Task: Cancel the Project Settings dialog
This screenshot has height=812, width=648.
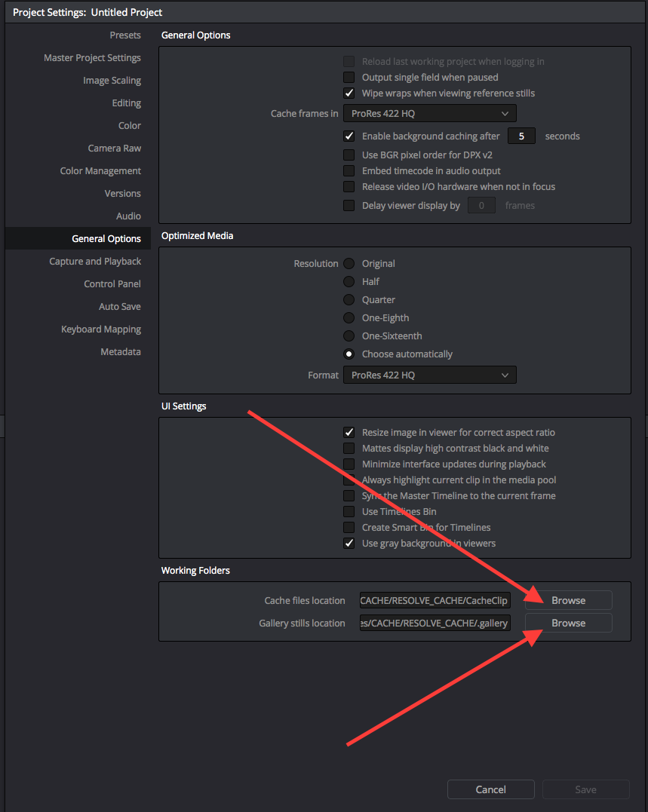Action: coord(490,789)
